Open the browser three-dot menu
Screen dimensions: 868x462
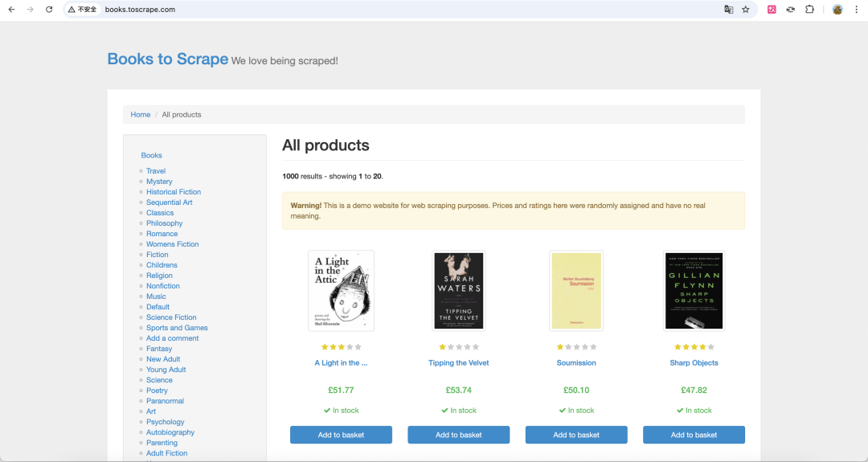pyautogui.click(x=857, y=10)
